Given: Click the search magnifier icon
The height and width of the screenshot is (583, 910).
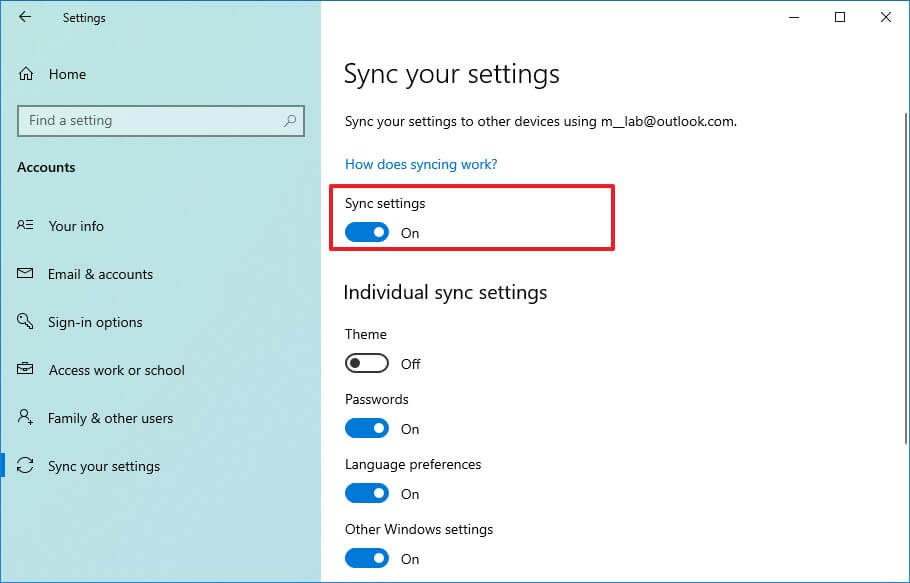Looking at the screenshot, I should coord(290,121).
